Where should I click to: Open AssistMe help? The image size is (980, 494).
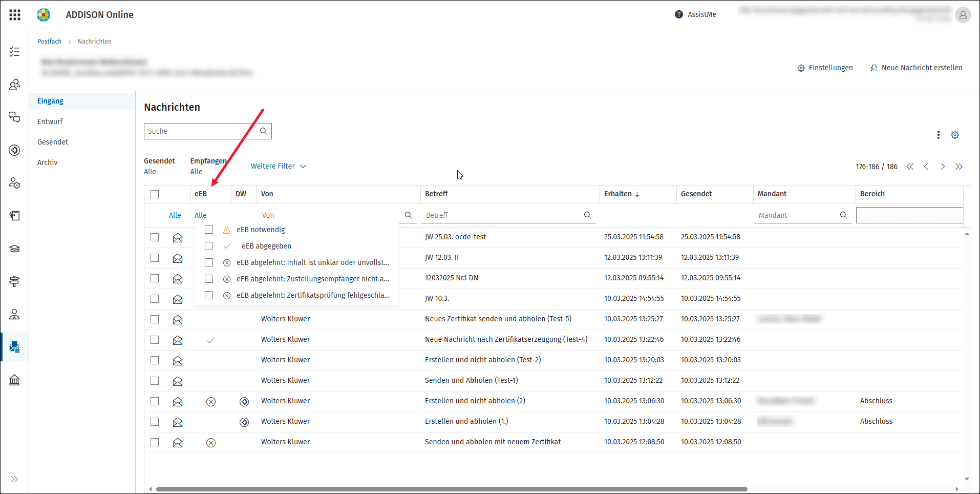pyautogui.click(x=695, y=14)
